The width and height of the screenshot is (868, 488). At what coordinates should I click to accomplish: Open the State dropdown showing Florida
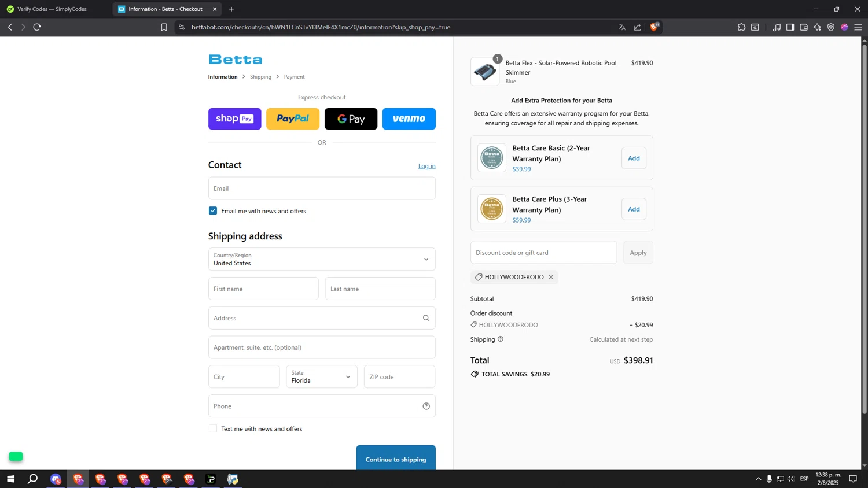[x=322, y=376]
